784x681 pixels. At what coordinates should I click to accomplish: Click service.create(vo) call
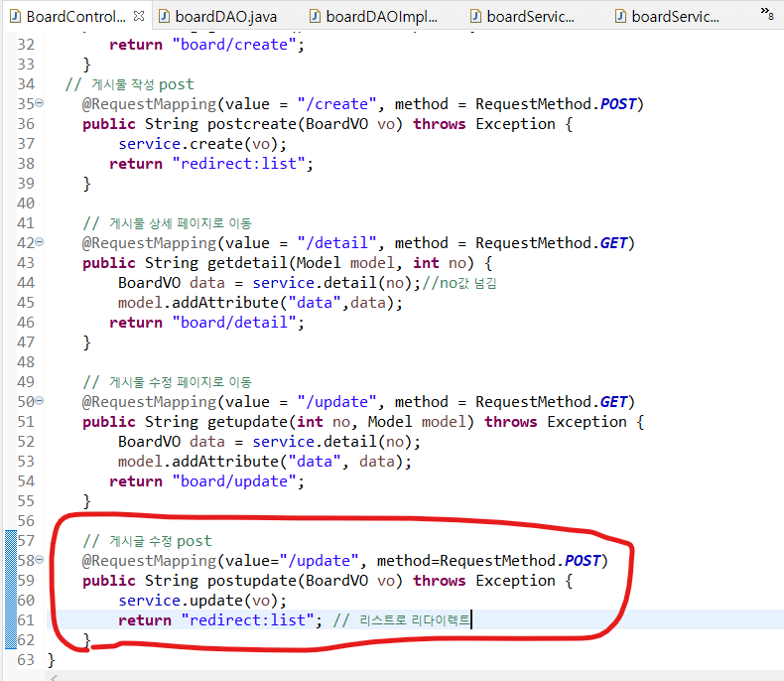pos(202,144)
